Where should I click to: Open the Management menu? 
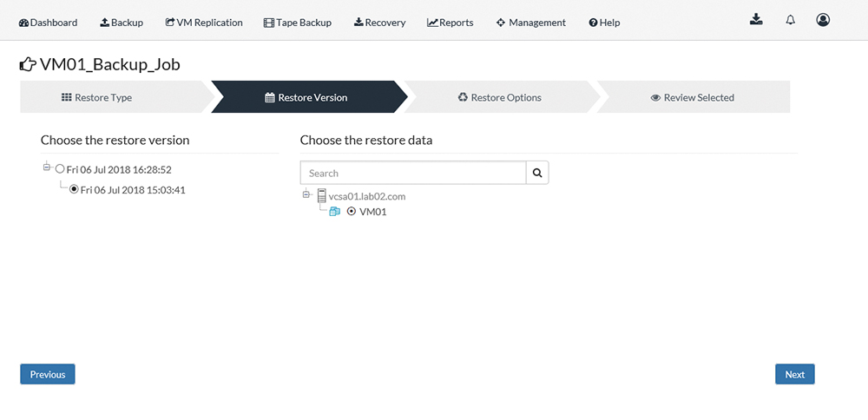pos(531,23)
